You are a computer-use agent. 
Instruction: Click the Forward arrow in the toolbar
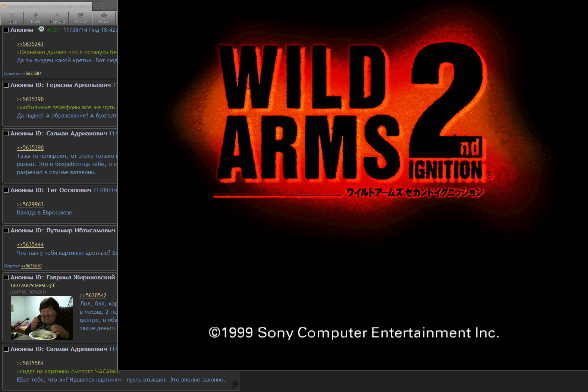(x=57, y=18)
